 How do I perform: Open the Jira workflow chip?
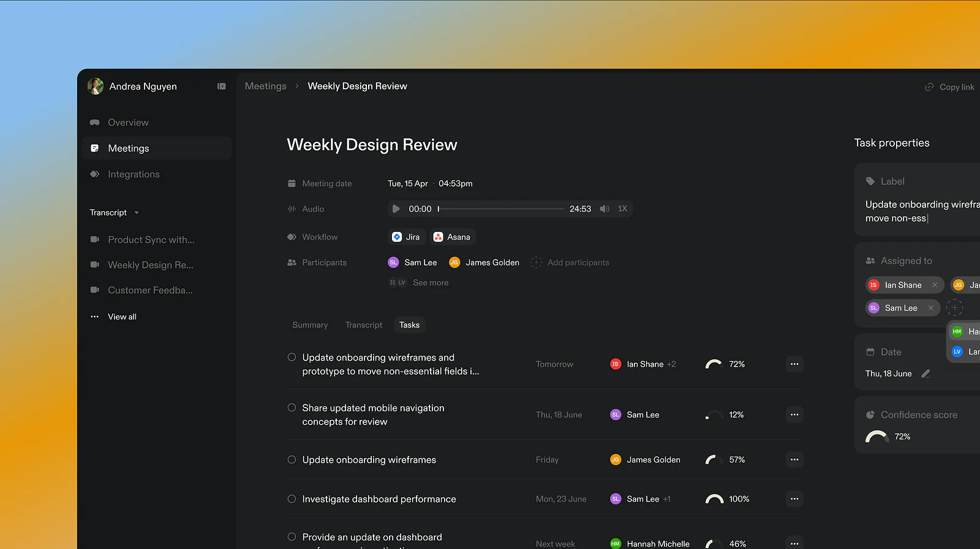(x=407, y=237)
